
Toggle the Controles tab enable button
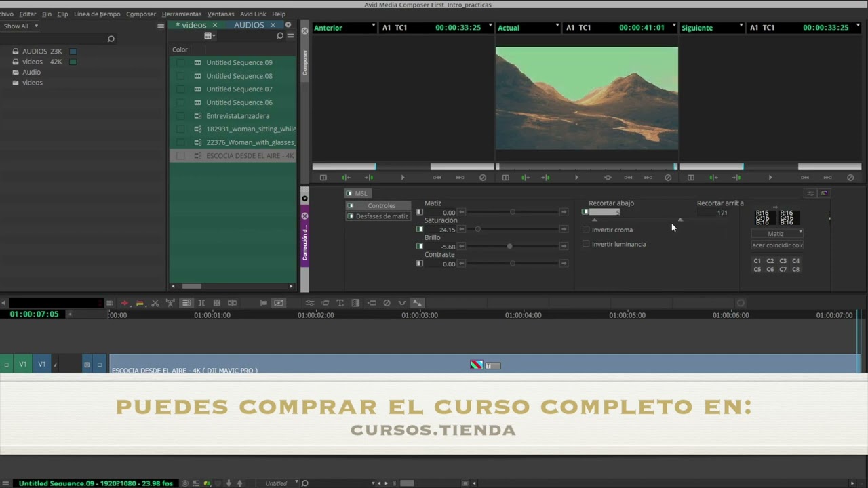click(351, 205)
